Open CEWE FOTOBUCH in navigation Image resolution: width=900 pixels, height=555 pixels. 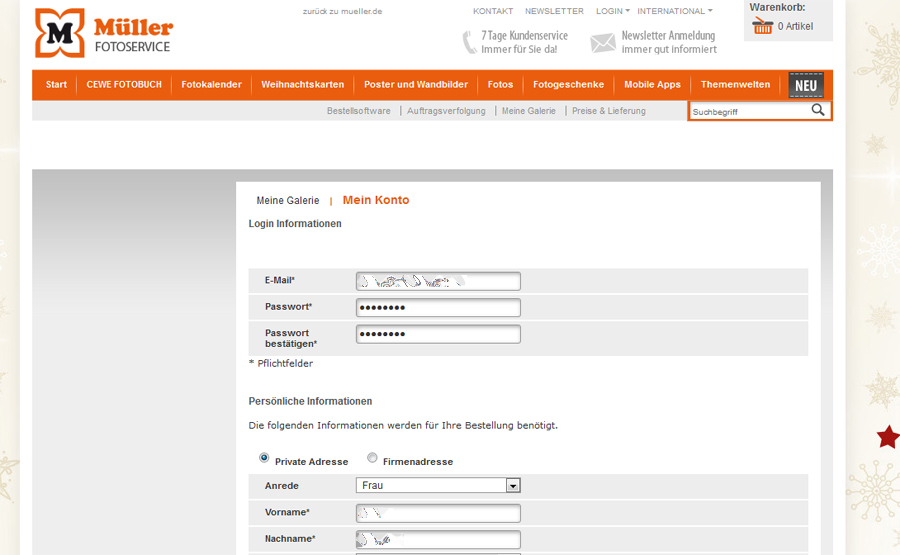pos(124,84)
